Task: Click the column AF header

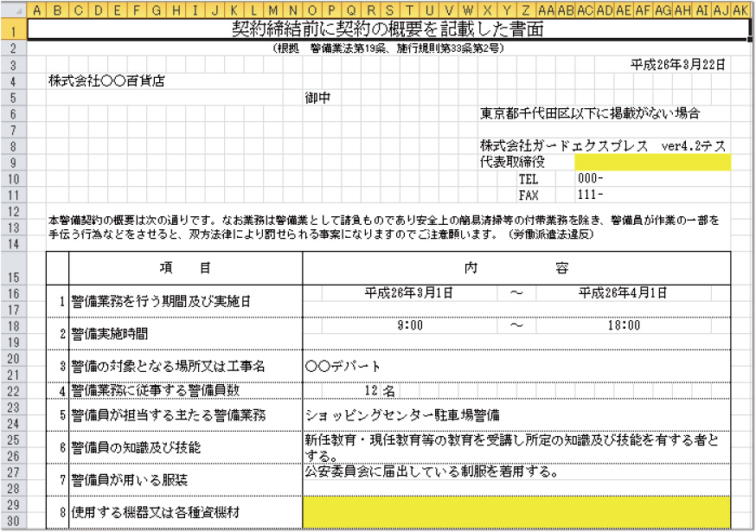Action: [x=643, y=10]
